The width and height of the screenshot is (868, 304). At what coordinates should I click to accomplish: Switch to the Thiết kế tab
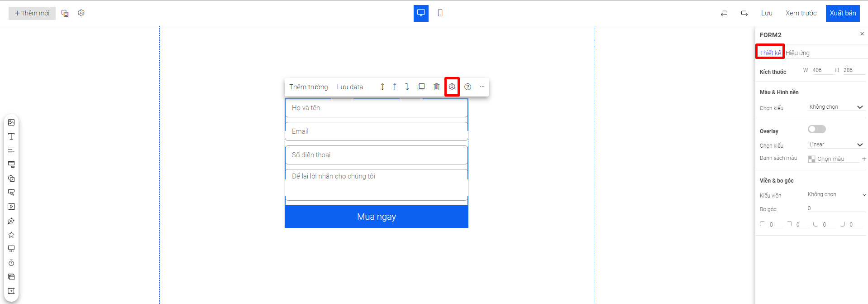[x=770, y=53]
